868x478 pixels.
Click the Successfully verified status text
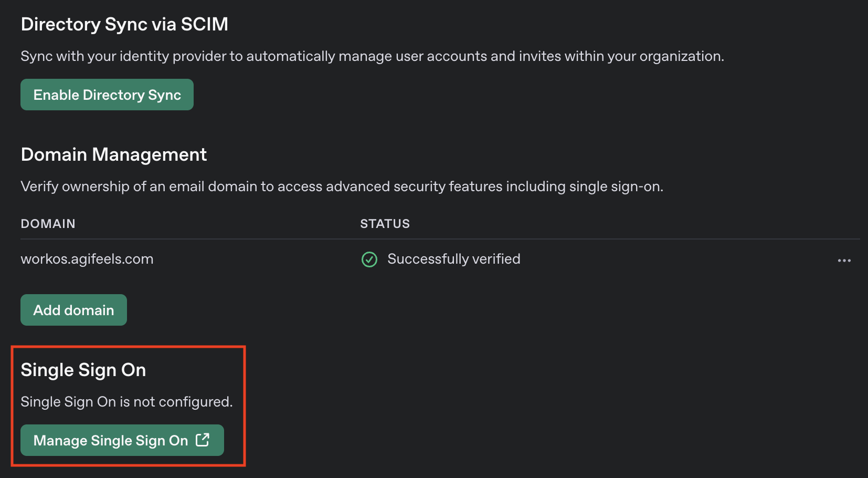point(453,258)
